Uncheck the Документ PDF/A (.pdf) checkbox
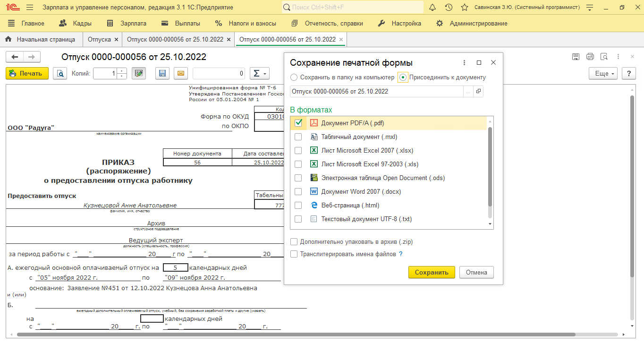This screenshot has height=344, width=644. (298, 123)
